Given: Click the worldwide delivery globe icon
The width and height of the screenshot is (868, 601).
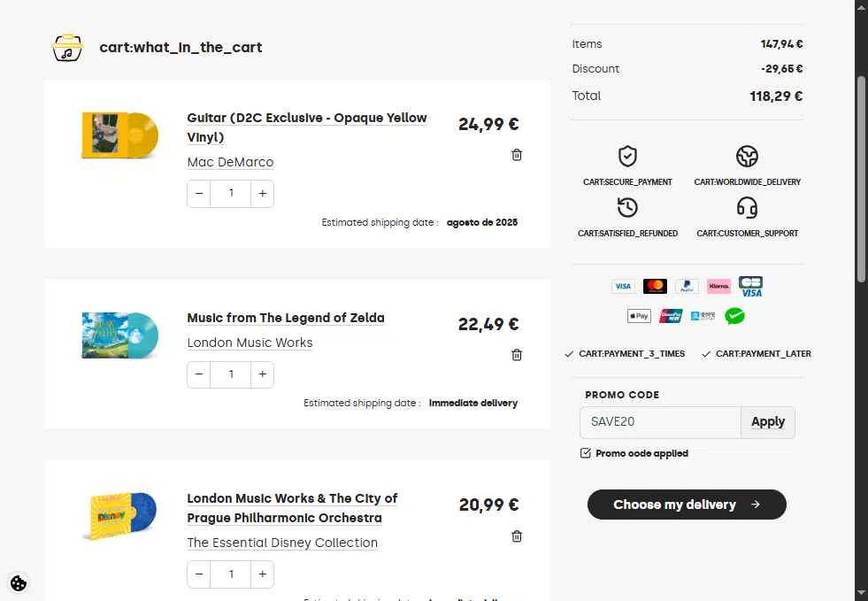Looking at the screenshot, I should (747, 156).
